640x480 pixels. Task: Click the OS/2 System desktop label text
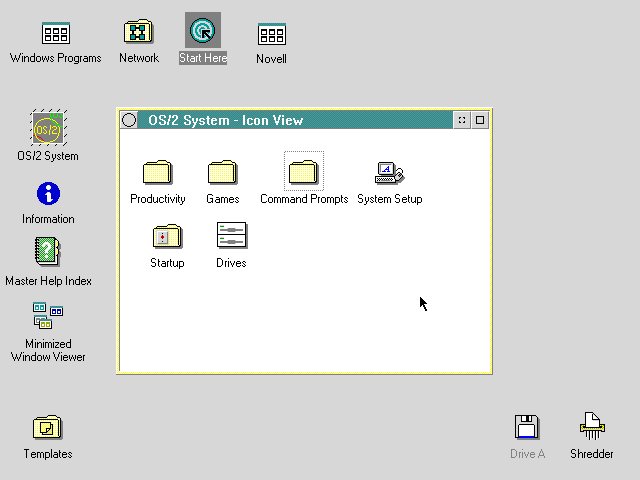(48, 156)
